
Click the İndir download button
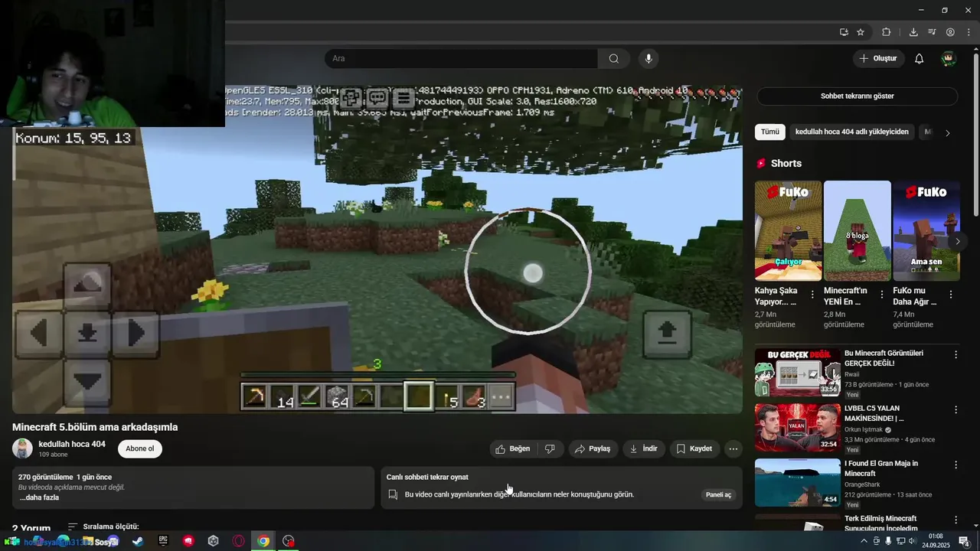click(x=643, y=449)
